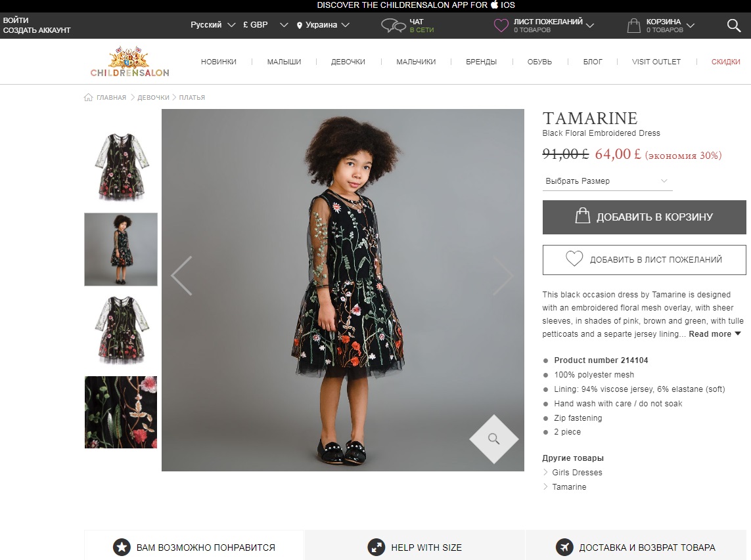Open the Украина country dropdown
Screen dimensions: 751x560
coord(323,25)
